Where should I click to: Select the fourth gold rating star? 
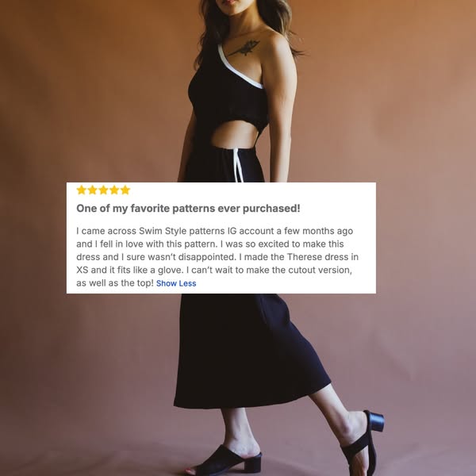114,190
